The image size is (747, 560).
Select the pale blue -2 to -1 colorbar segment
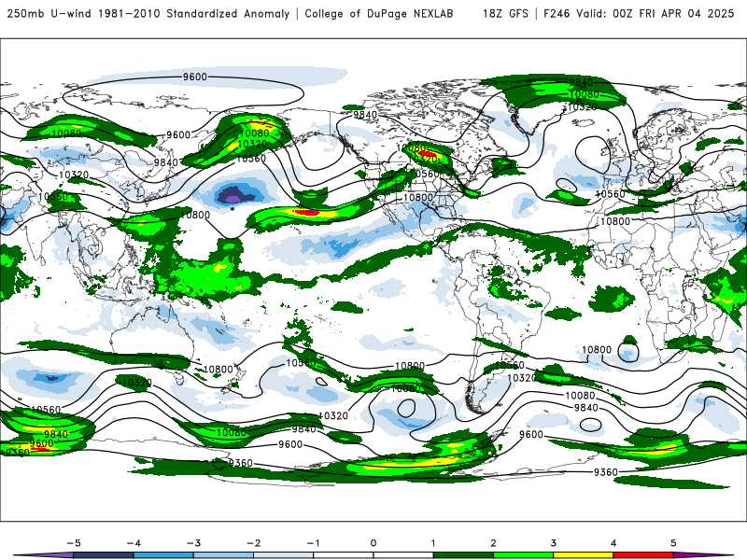click(x=284, y=555)
